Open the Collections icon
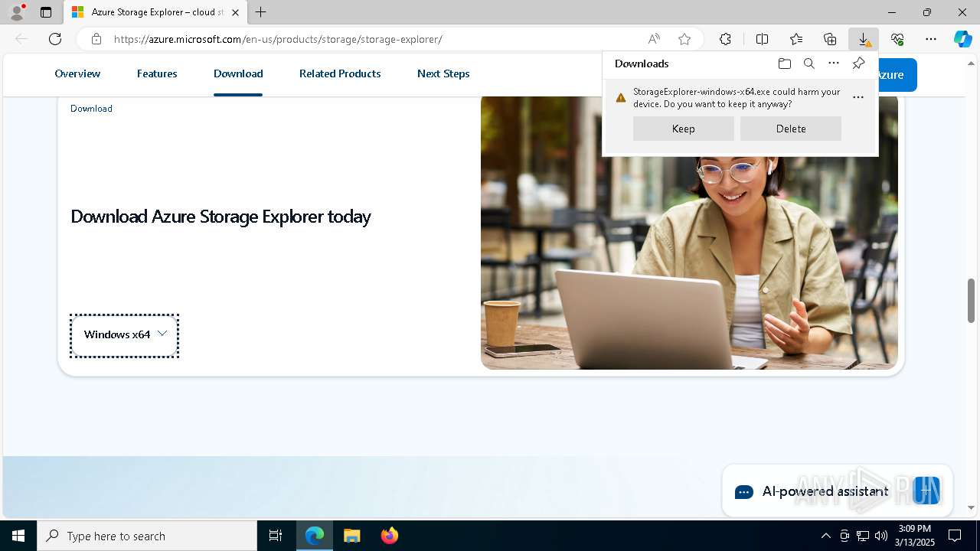Image resolution: width=980 pixels, height=551 pixels. (x=830, y=39)
